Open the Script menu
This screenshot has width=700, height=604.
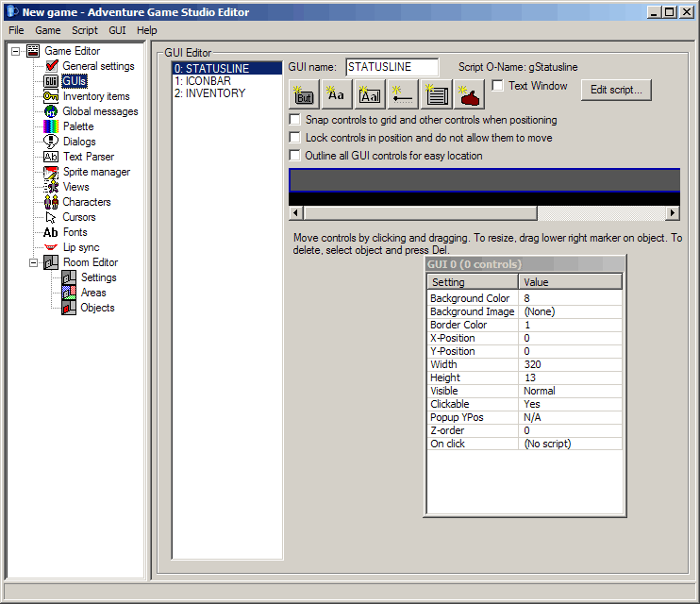85,30
